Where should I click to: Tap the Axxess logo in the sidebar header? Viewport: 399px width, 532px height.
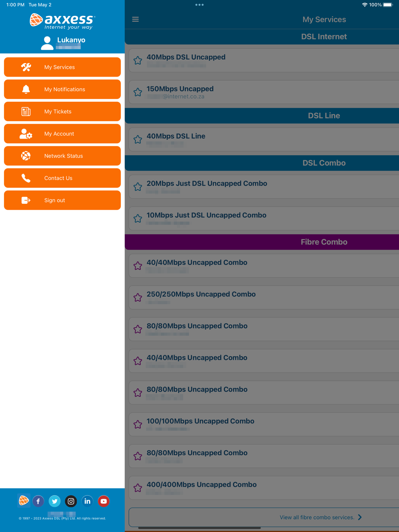click(x=63, y=21)
